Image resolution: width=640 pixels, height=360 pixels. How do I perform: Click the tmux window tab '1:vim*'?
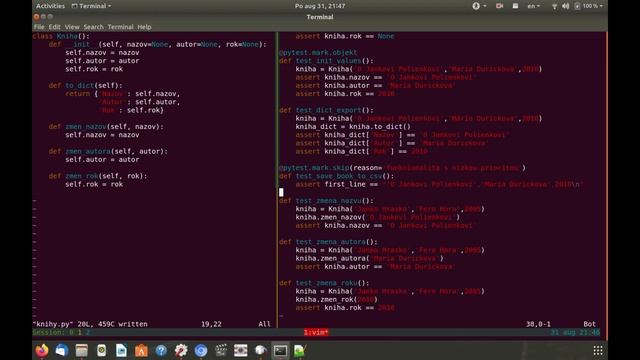coord(316,332)
